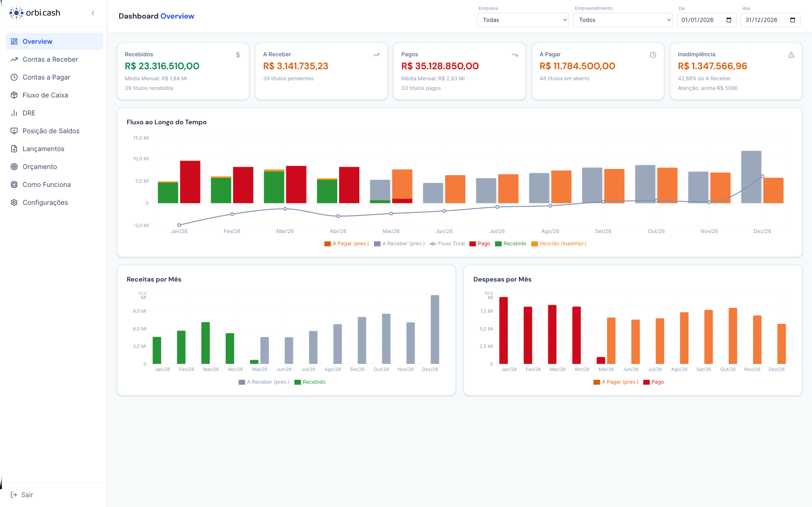Image resolution: width=812 pixels, height=507 pixels.
Task: Click the Overview grid icon in sidebar
Action: 14,41
